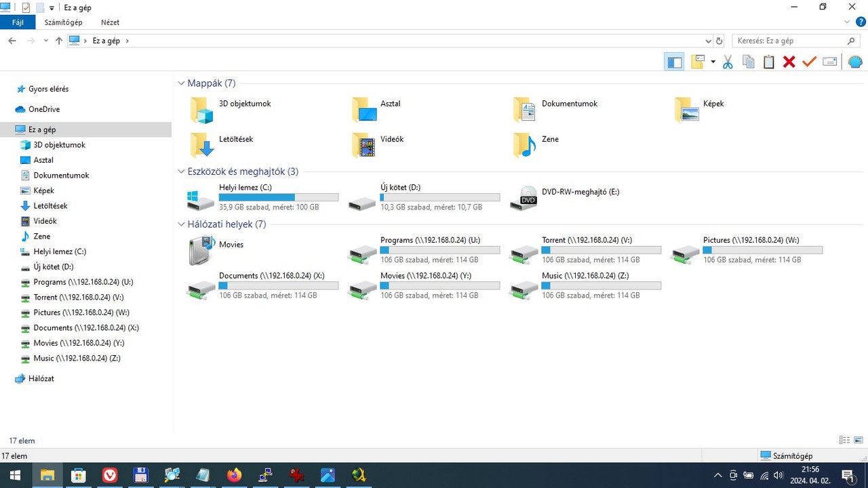Screen dimensions: 868x488
Task: Go back with the Back arrow
Action: coord(12,41)
